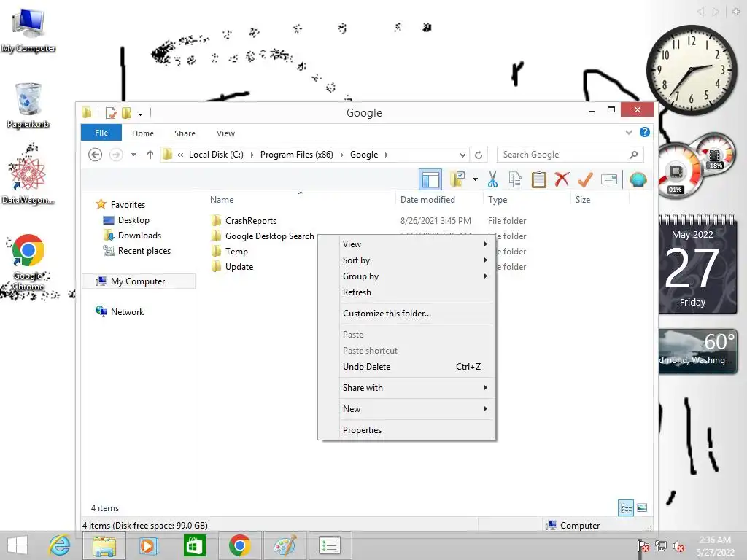Open the View ribbon tab
The height and width of the screenshot is (560, 747).
pos(225,133)
